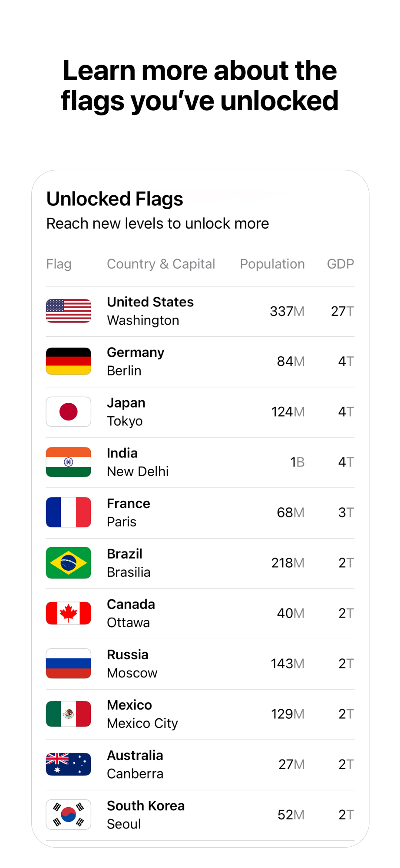Image resolution: width=400 pixels, height=868 pixels.
Task: Tap India's 1B population value
Action: point(297,462)
